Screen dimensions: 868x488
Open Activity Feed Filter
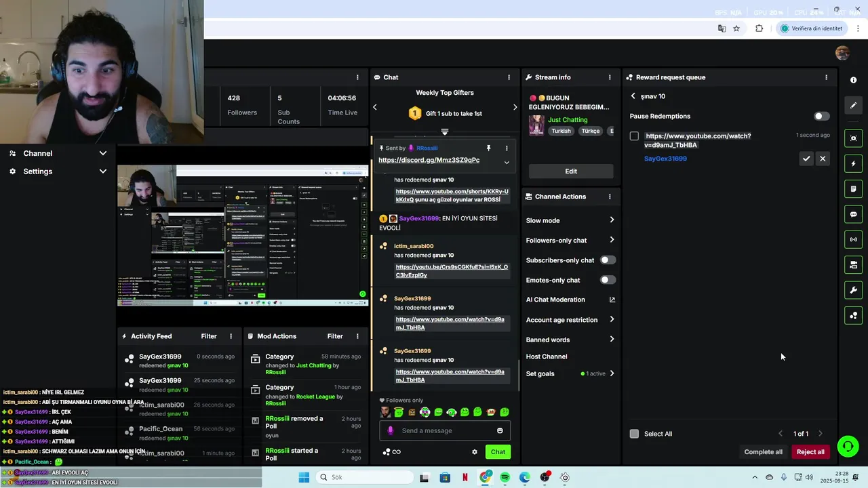(209, 336)
